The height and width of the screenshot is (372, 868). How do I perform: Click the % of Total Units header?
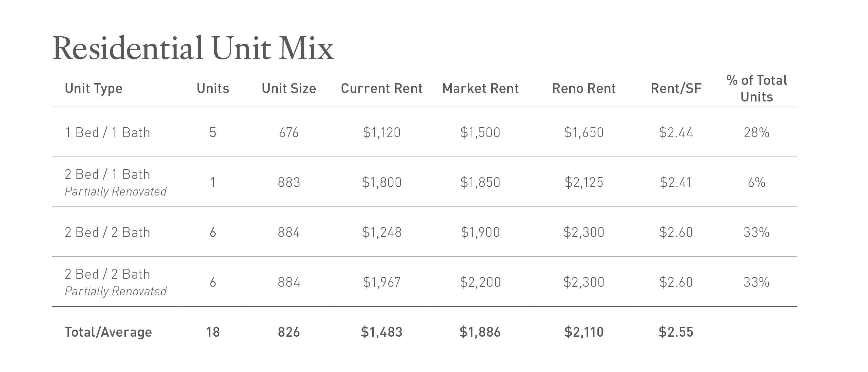coord(757,89)
